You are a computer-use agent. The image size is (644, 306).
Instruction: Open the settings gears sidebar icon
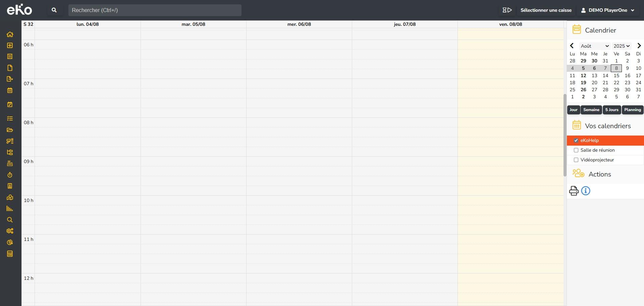(10, 231)
